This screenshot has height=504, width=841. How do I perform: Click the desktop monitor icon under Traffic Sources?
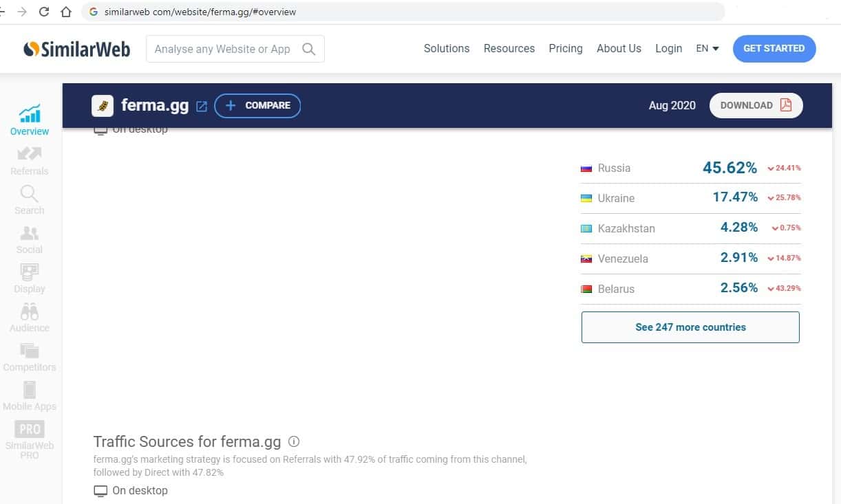pos(100,491)
